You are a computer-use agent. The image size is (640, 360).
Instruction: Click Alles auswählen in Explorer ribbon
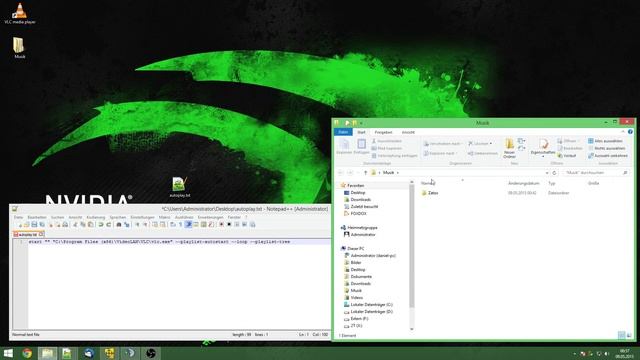point(606,141)
